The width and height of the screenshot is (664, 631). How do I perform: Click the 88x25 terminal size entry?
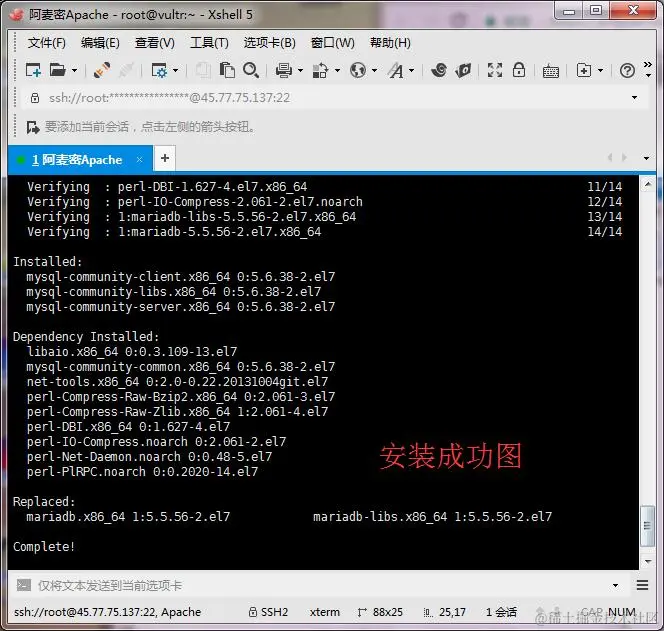point(380,612)
